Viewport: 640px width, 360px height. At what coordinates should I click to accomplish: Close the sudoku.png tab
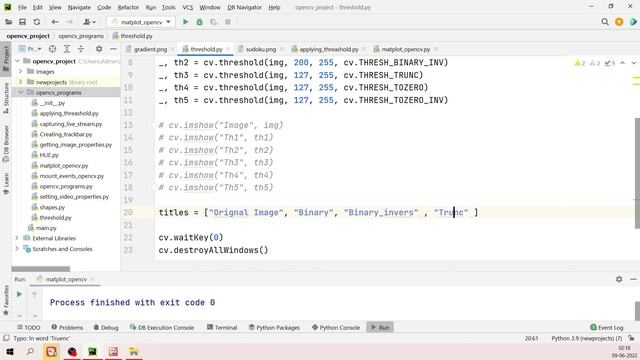(x=282, y=49)
